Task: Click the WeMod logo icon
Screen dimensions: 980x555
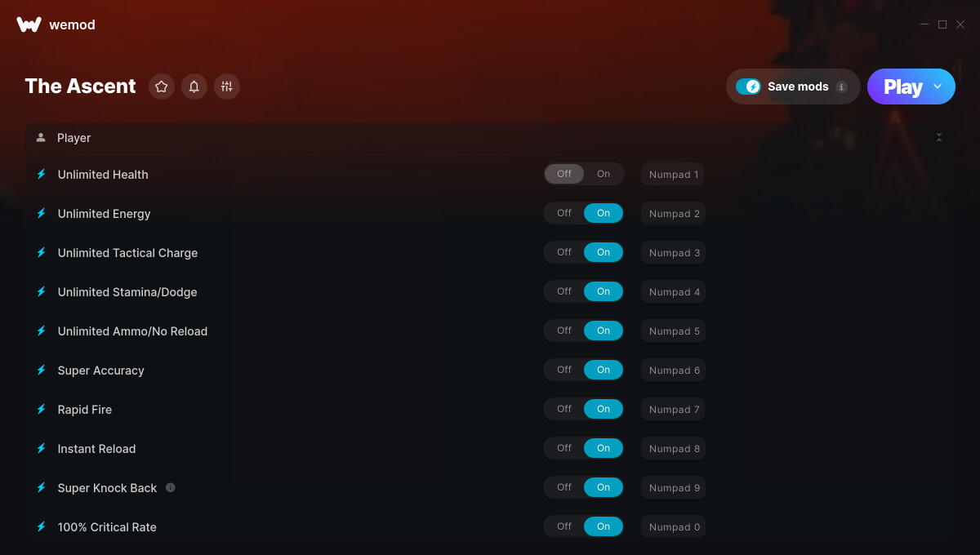Action: 29,24
